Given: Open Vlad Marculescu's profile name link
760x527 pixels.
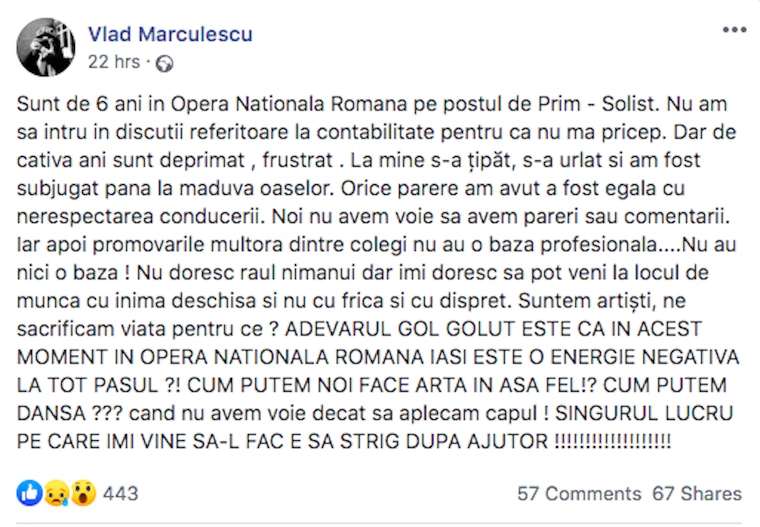Looking at the screenshot, I should (170, 34).
